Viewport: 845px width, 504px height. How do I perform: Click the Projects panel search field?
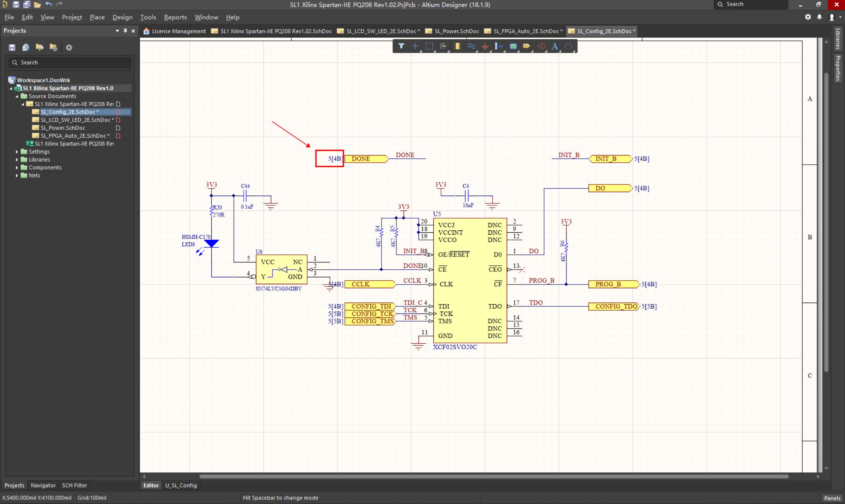(70, 62)
